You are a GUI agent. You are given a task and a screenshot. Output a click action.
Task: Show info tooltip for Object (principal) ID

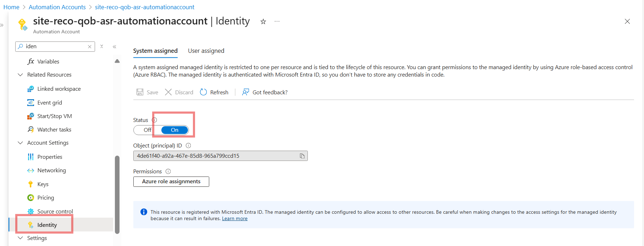(x=188, y=145)
